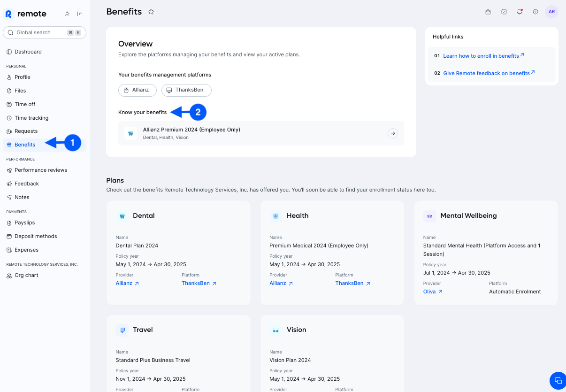Image resolution: width=566 pixels, height=392 pixels.
Task: Click the Travel card heading
Action: tap(143, 330)
